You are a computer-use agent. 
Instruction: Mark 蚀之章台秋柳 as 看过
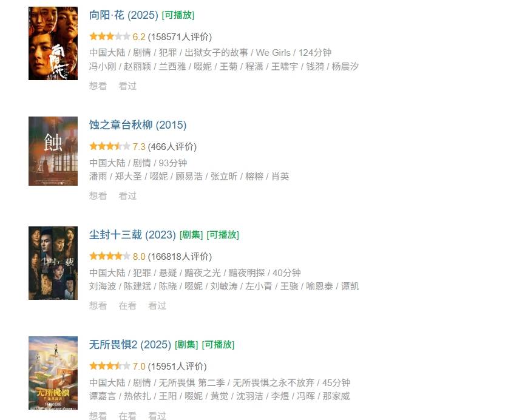tap(127, 196)
